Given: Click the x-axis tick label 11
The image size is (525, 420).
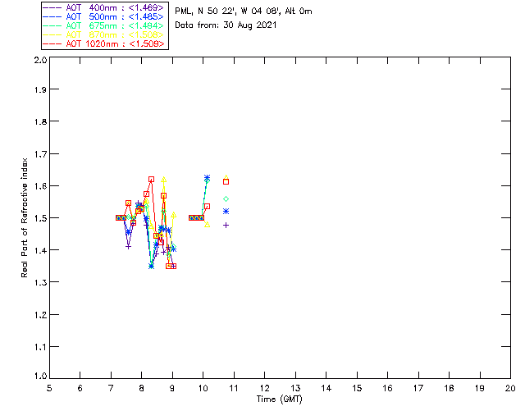Looking at the screenshot, I should tap(234, 388).
